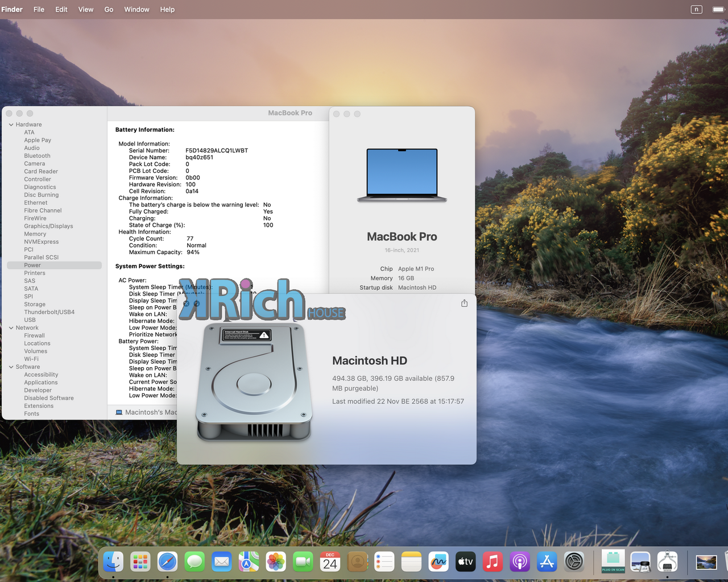Open Launchpad from the dock
This screenshot has width=728, height=582.
[140, 562]
